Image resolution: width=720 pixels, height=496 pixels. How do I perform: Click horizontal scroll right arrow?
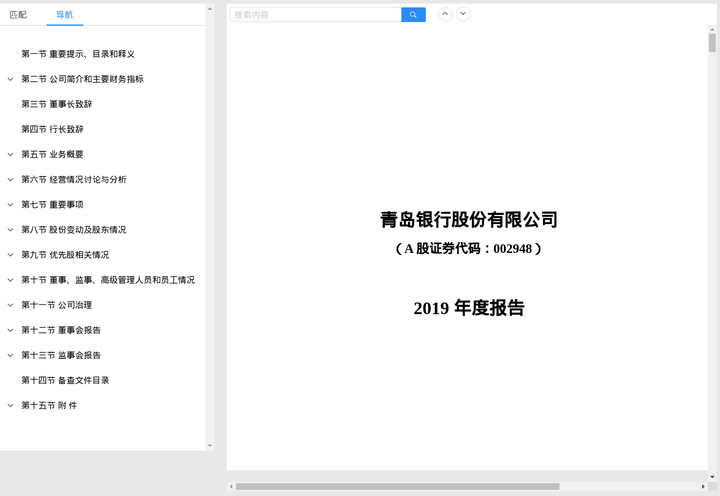[703, 486]
